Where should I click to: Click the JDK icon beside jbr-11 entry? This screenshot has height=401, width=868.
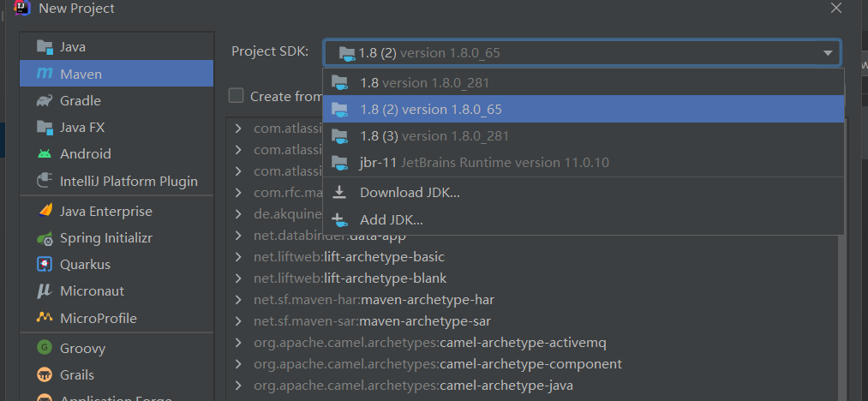[x=339, y=162]
